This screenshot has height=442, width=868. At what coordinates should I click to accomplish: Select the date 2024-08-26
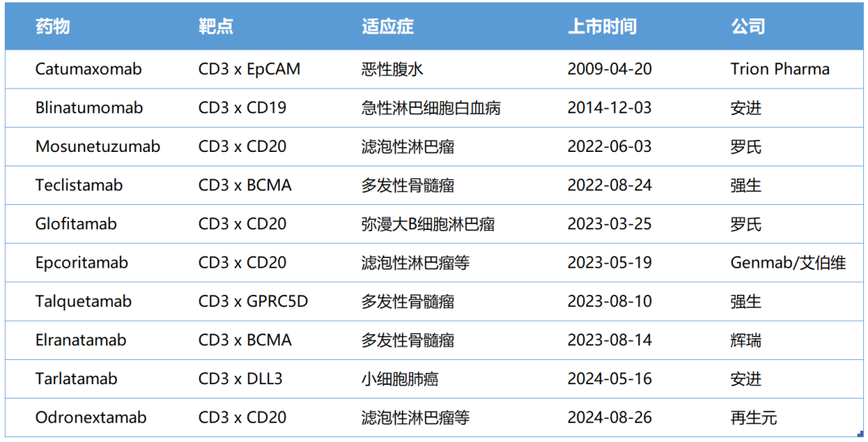coord(609,418)
